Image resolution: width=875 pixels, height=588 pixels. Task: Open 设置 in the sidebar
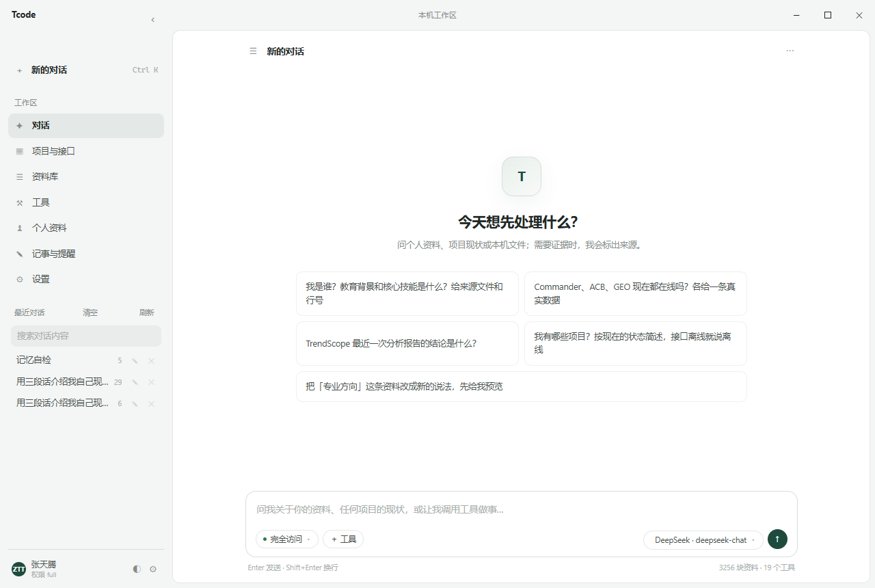[x=86, y=279]
